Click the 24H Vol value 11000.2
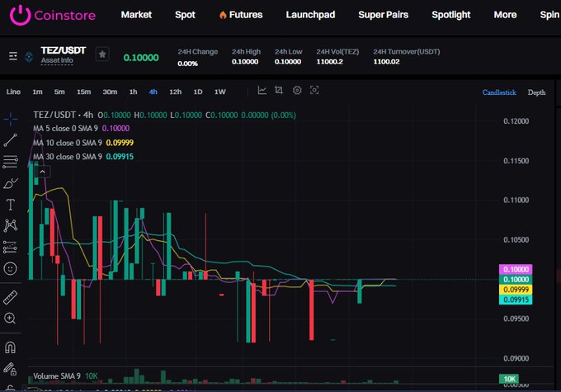561x392 pixels. click(329, 62)
